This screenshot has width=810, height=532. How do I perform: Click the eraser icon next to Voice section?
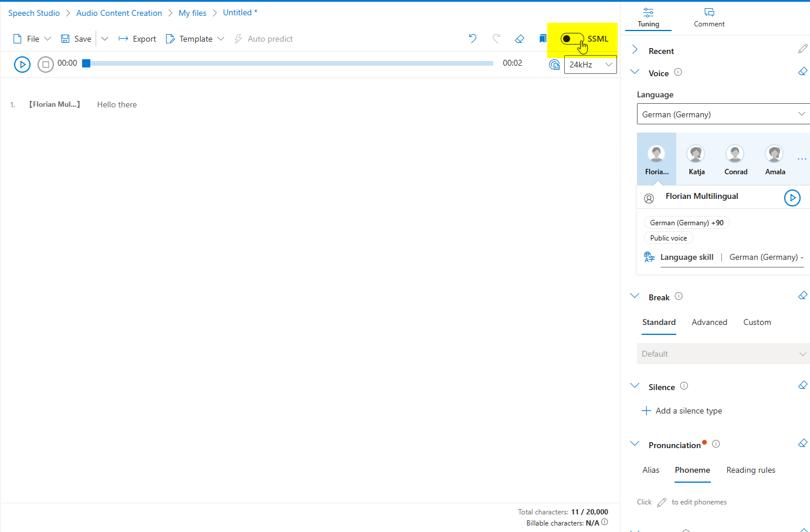click(802, 71)
